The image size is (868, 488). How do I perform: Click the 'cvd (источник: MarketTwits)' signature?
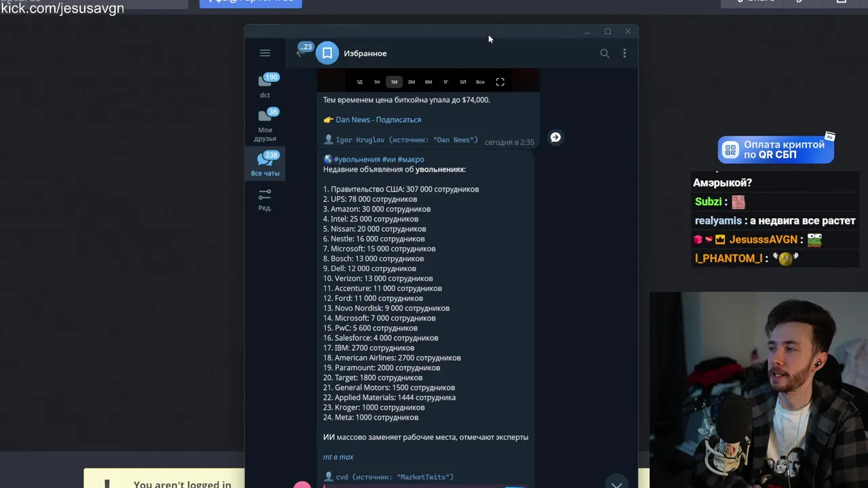pos(389,477)
